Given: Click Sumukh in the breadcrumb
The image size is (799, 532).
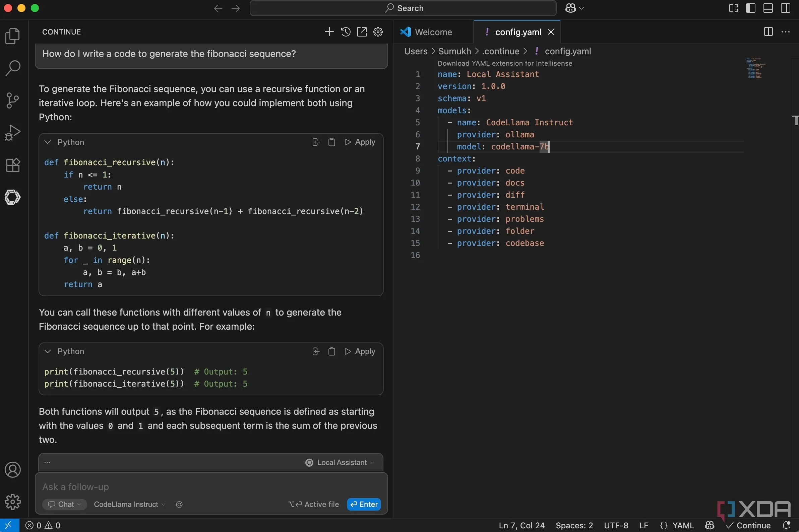Looking at the screenshot, I should click(x=454, y=51).
